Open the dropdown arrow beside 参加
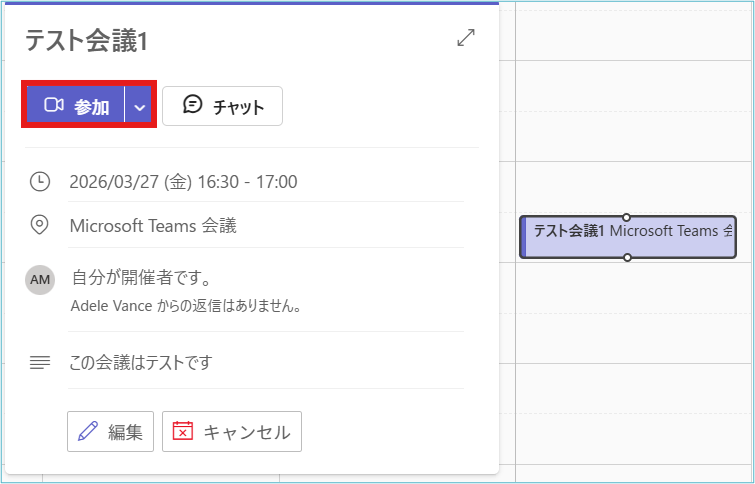755x484 pixels. click(140, 106)
